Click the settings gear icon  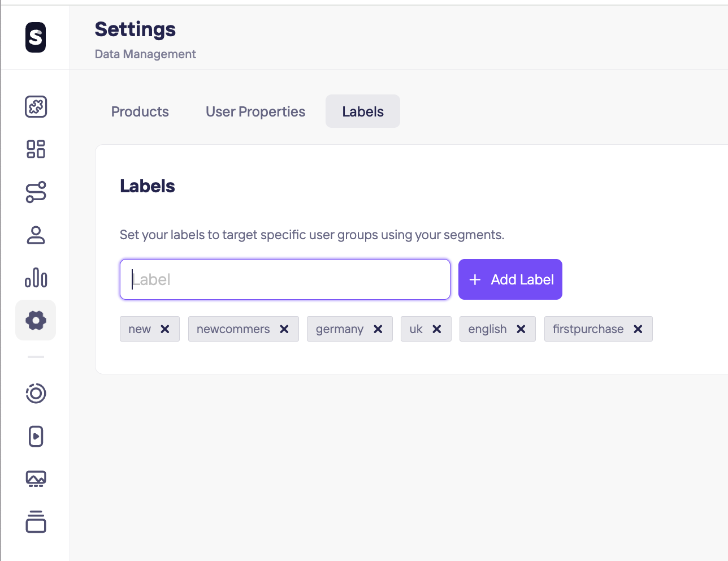(x=36, y=320)
